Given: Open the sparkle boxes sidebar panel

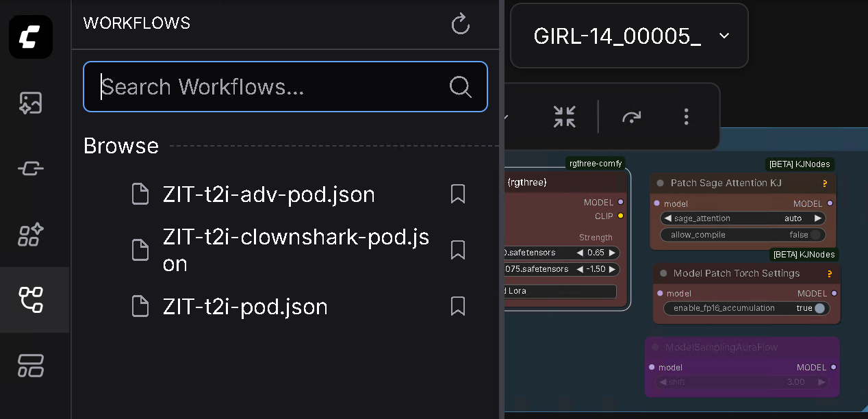Looking at the screenshot, I should click(31, 234).
